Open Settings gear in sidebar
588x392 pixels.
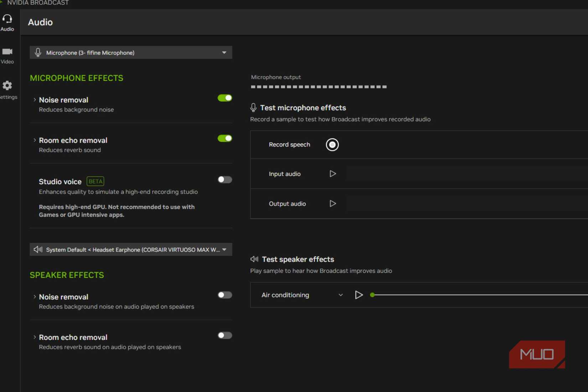tap(7, 90)
